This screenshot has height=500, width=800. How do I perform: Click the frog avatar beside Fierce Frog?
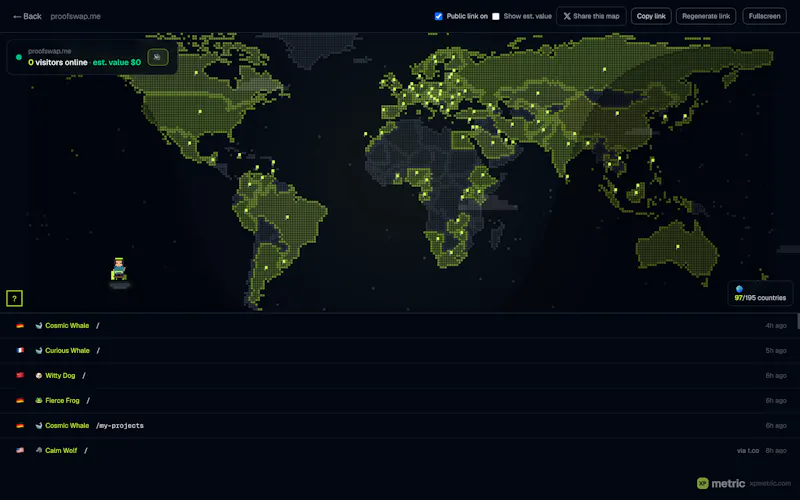point(39,401)
